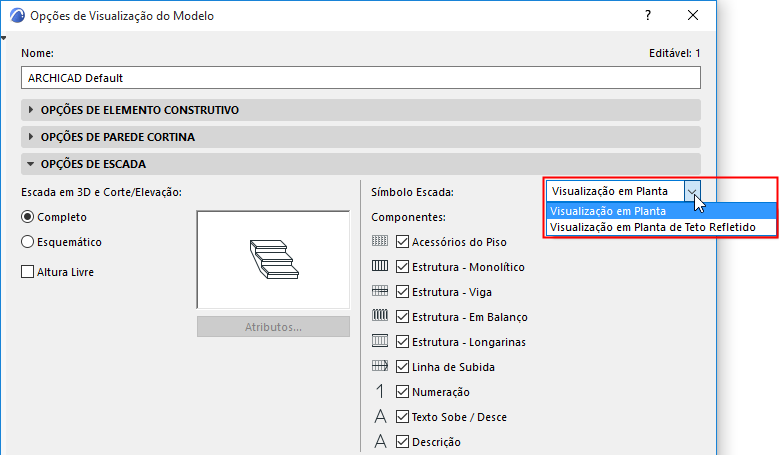This screenshot has height=455, width=779.
Task: Click the Estrutura - Viga component icon
Action: coord(380,291)
